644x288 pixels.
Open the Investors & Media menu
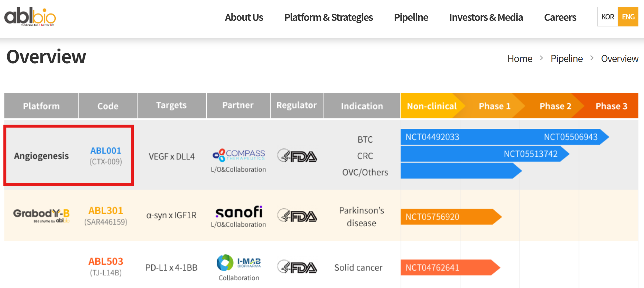pyautogui.click(x=486, y=17)
